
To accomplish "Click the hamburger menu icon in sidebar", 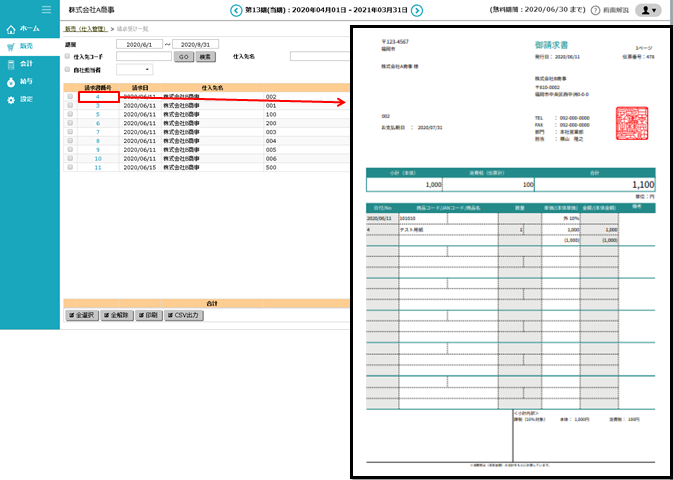I will tap(45, 10).
